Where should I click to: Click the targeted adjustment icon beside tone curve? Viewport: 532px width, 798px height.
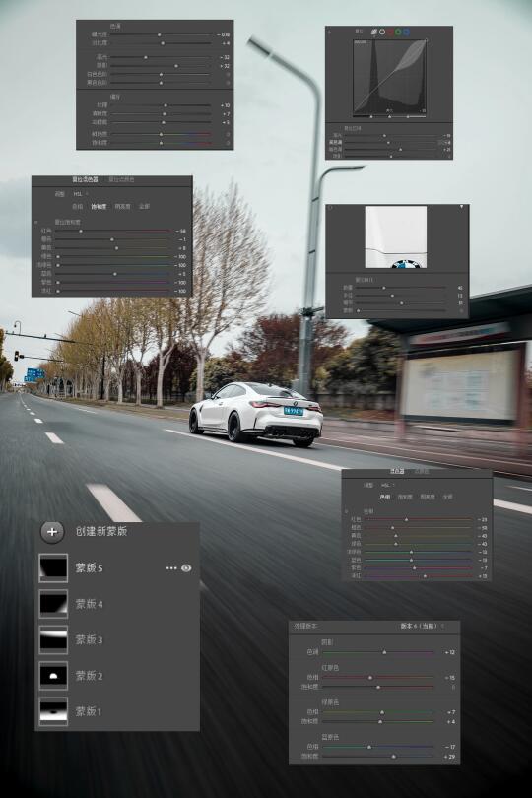point(329,33)
